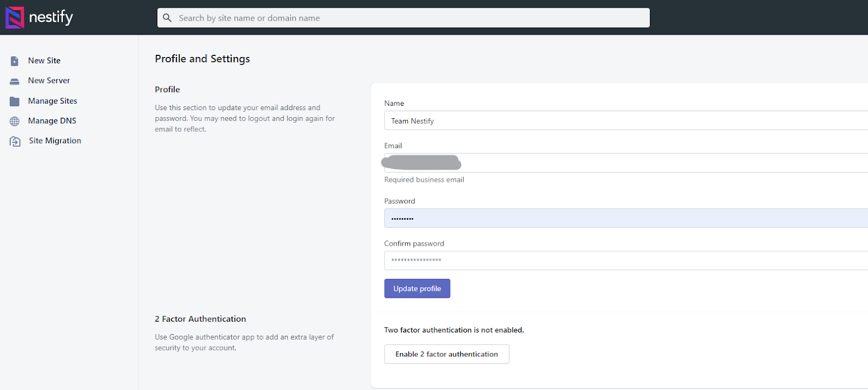868x390 pixels.
Task: Go to Manage DNS
Action: tap(52, 121)
